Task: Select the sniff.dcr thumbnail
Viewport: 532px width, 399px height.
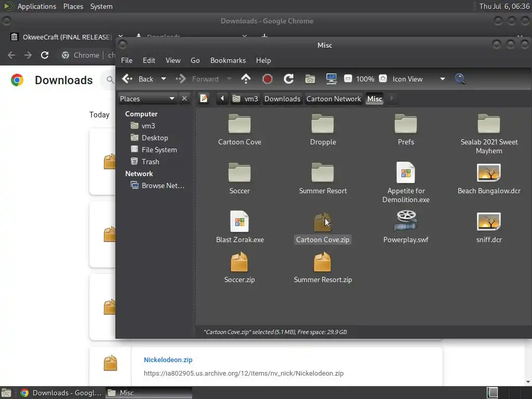Action: (x=489, y=221)
